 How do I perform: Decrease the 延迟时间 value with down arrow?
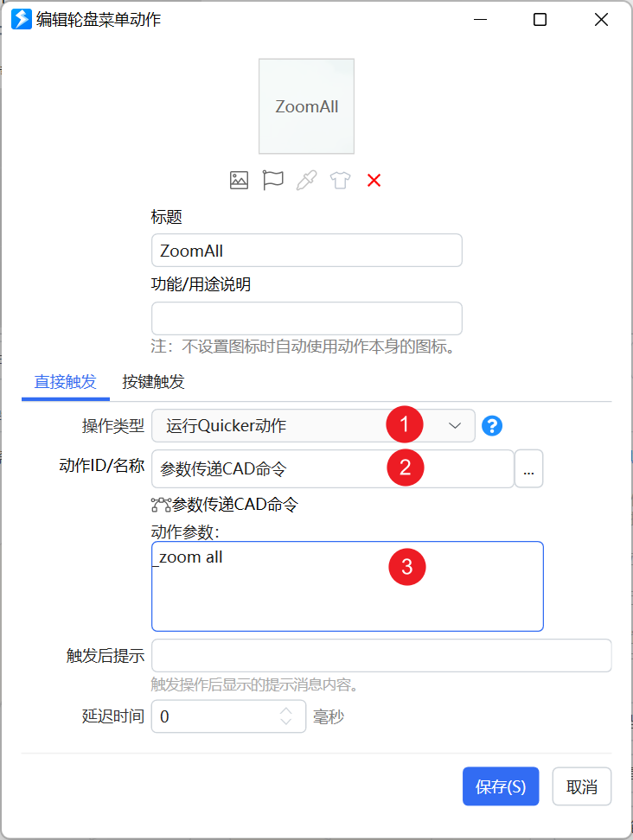click(x=286, y=722)
